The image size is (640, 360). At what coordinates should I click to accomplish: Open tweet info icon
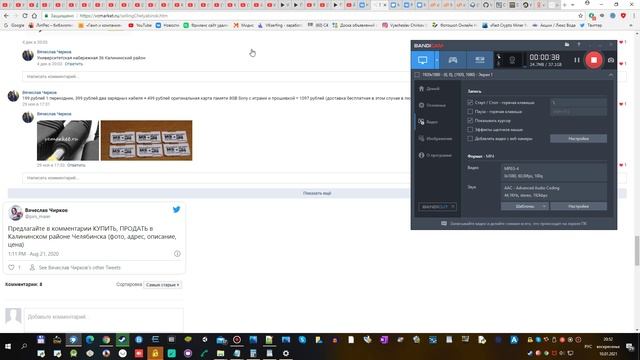pos(177,253)
